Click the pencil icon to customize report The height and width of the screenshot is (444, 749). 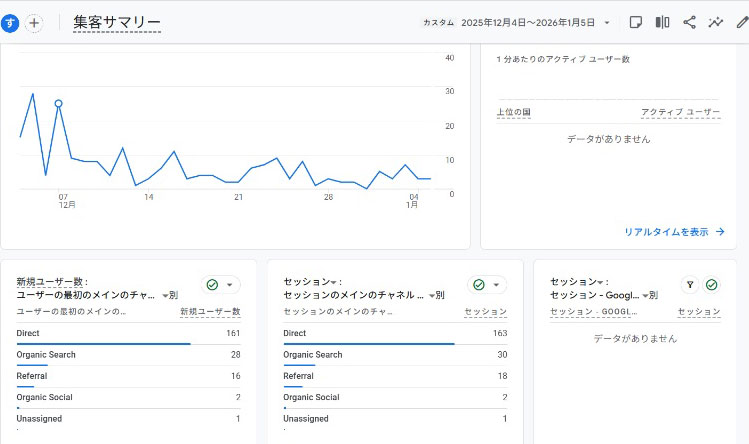741,22
